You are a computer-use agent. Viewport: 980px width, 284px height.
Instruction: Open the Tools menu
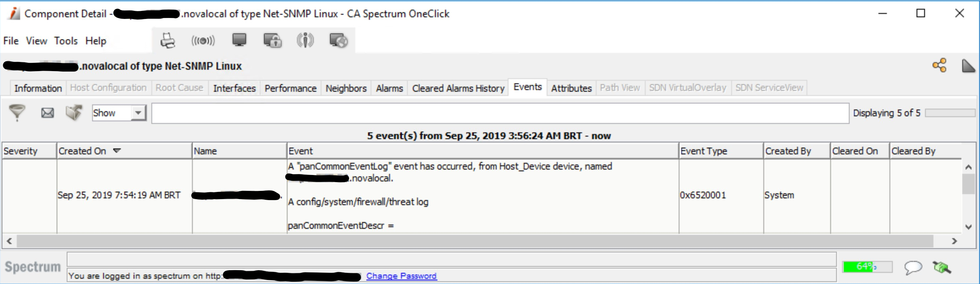click(x=66, y=41)
